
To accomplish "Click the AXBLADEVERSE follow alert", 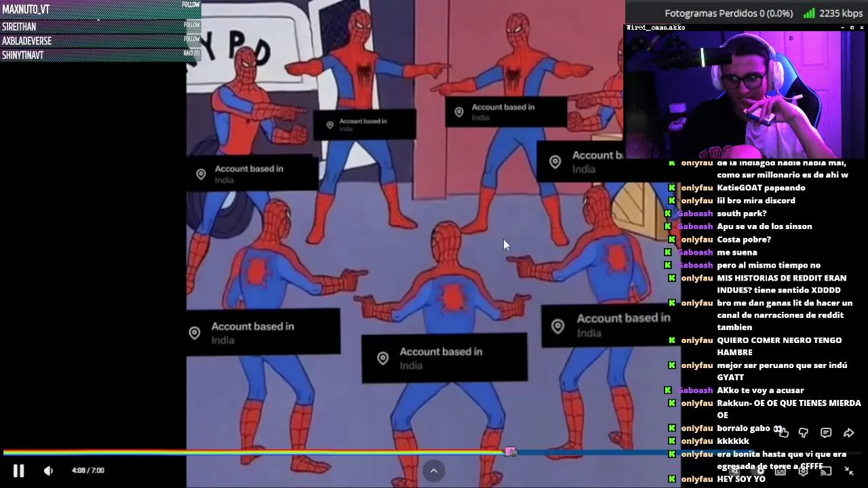I will point(101,41).
